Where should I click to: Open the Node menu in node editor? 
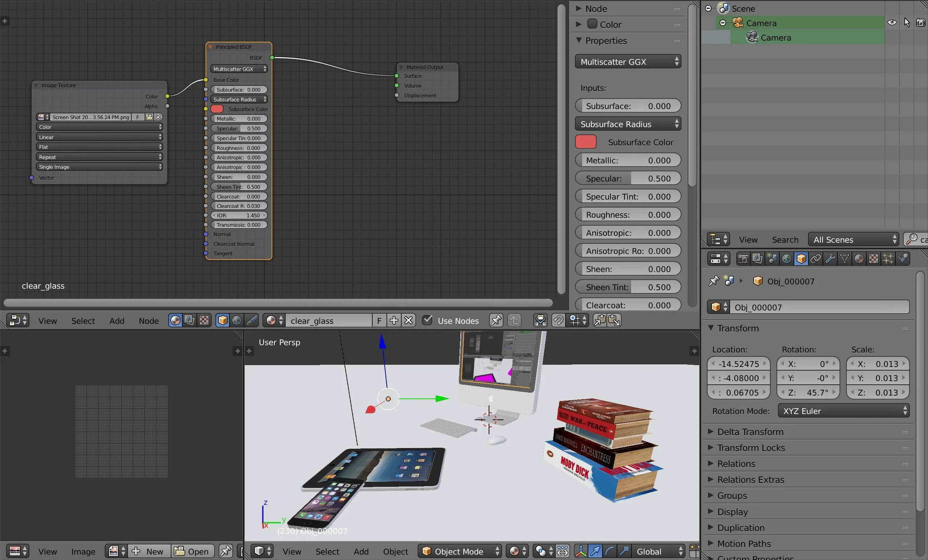coord(148,321)
